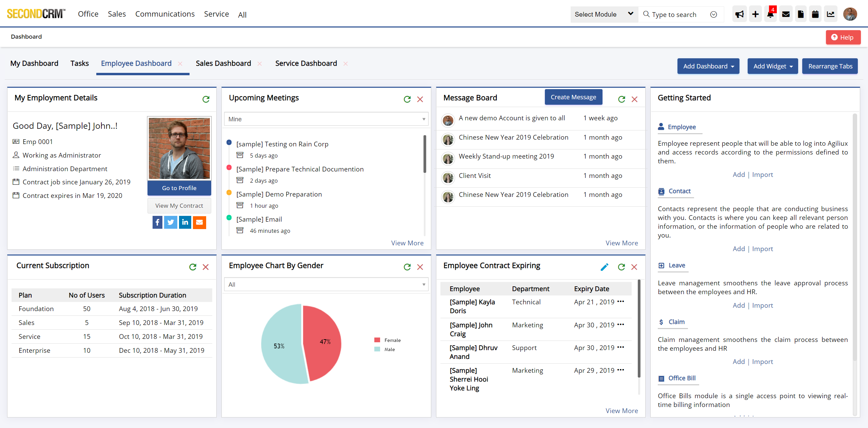Open the notifications bell icon

pos(770,14)
